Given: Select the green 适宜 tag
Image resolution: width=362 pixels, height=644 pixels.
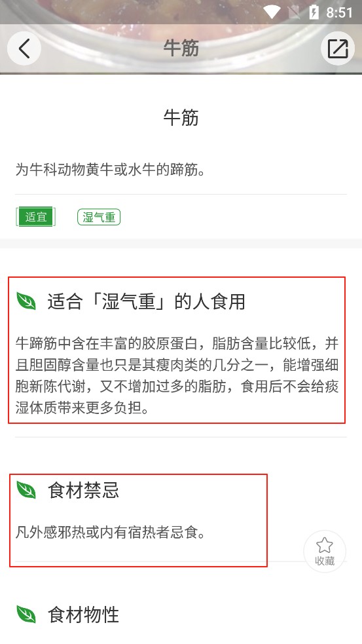Looking at the screenshot, I should (36, 217).
